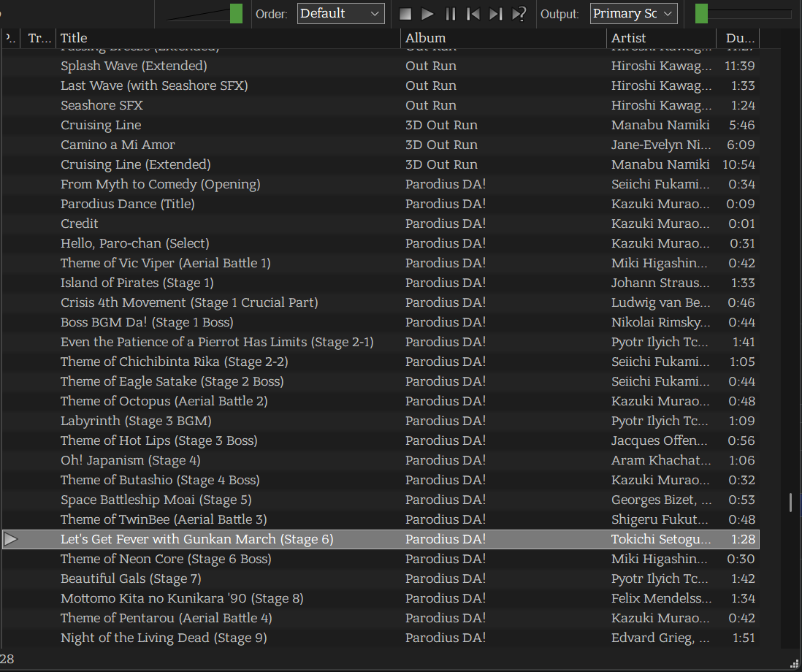Screen dimensions: 802x672
Task: Select Theme of Butashio (Stage 4 Boss)
Action: click(160, 480)
